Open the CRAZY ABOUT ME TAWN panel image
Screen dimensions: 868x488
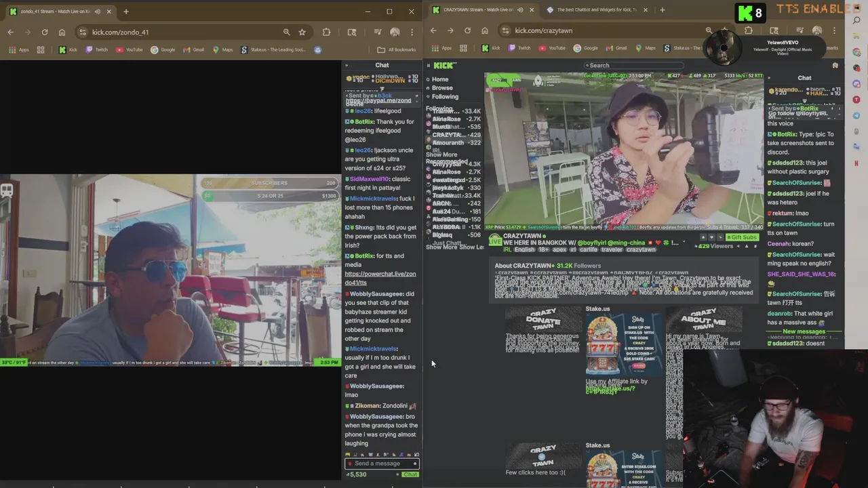tap(703, 319)
